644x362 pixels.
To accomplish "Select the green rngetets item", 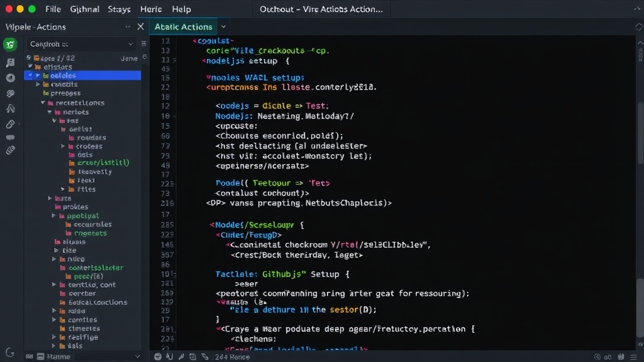I will (x=91, y=233).
